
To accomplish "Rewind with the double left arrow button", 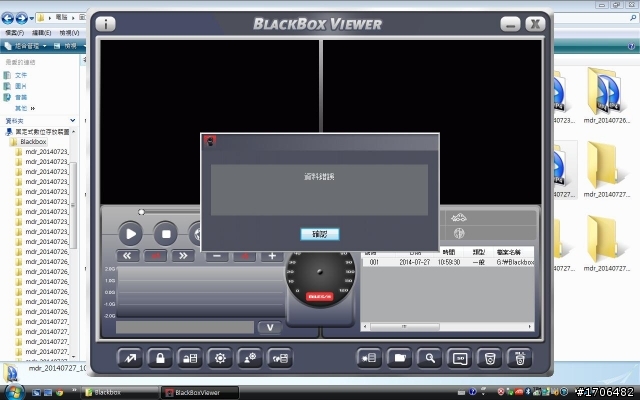I will (x=127, y=256).
